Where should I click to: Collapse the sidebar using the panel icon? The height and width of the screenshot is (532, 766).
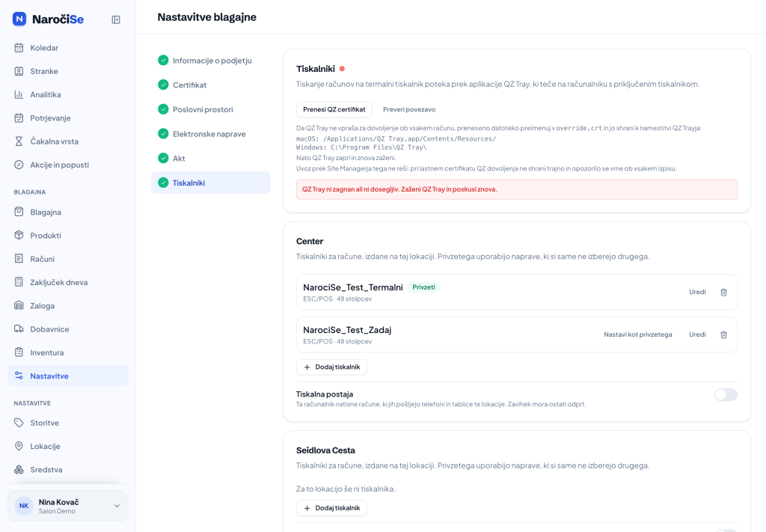[116, 19]
